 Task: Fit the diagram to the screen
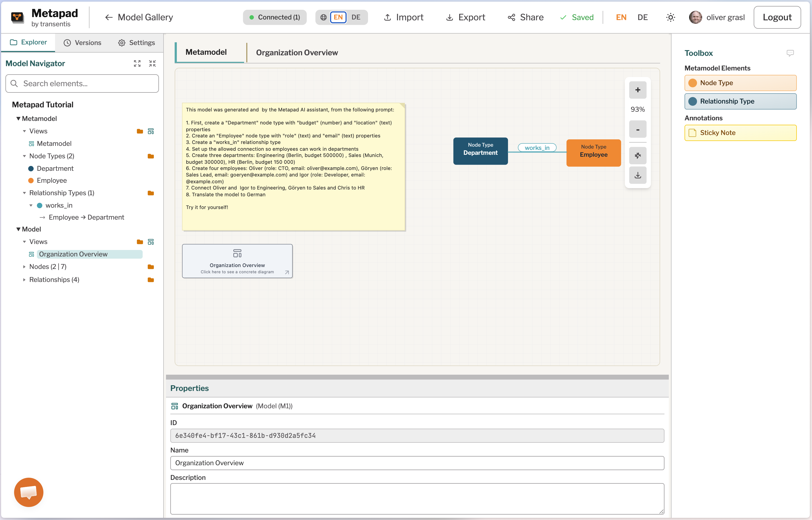[x=637, y=155]
